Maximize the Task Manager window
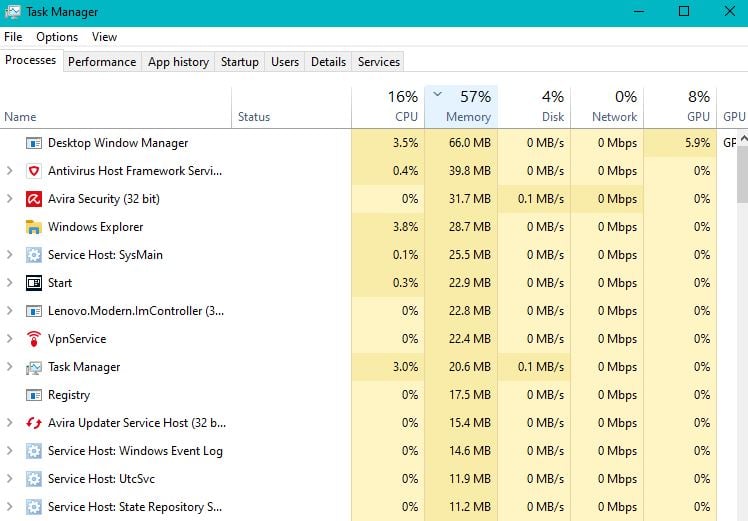The image size is (748, 521). pyautogui.click(x=684, y=11)
